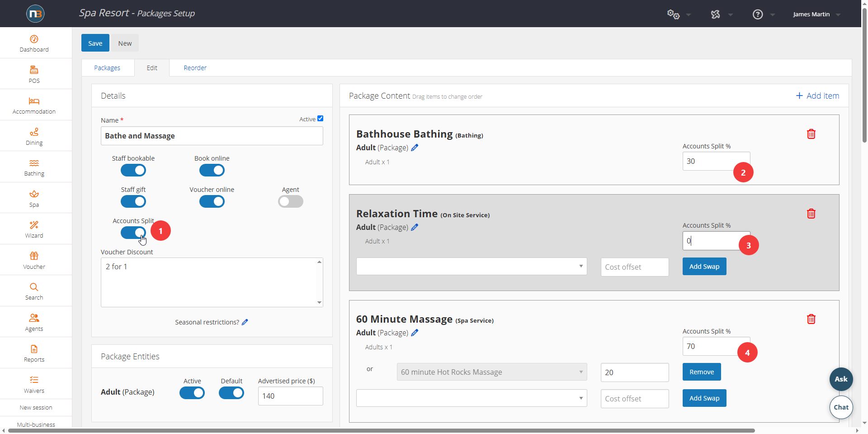Open the Voucher section icon
This screenshot has height=434, width=868.
(34, 256)
